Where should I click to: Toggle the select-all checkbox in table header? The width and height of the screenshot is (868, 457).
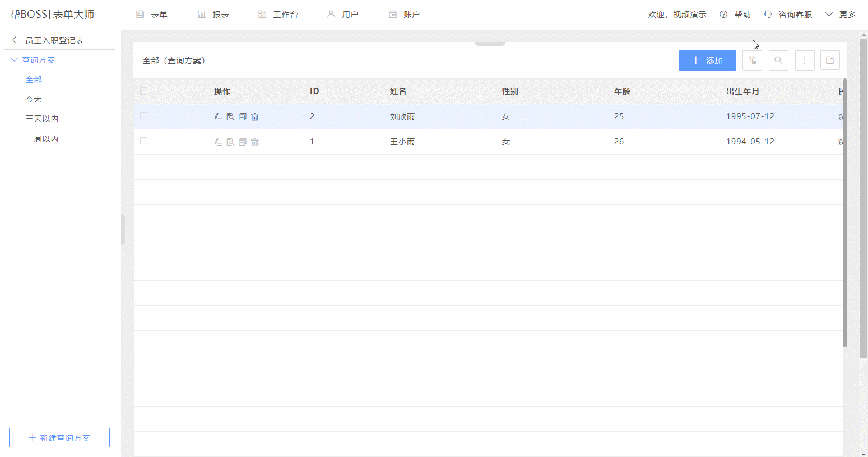coord(144,91)
